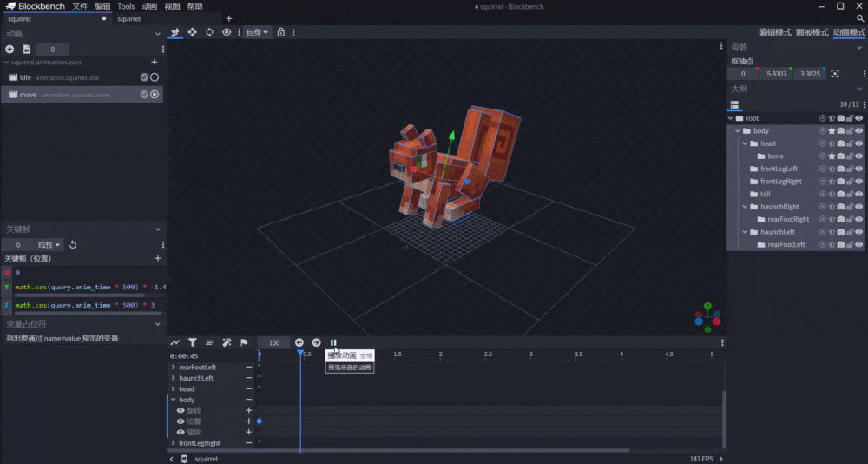Select the Move tool in viewport toolbar
Screen dimensions: 868x464
(192, 32)
